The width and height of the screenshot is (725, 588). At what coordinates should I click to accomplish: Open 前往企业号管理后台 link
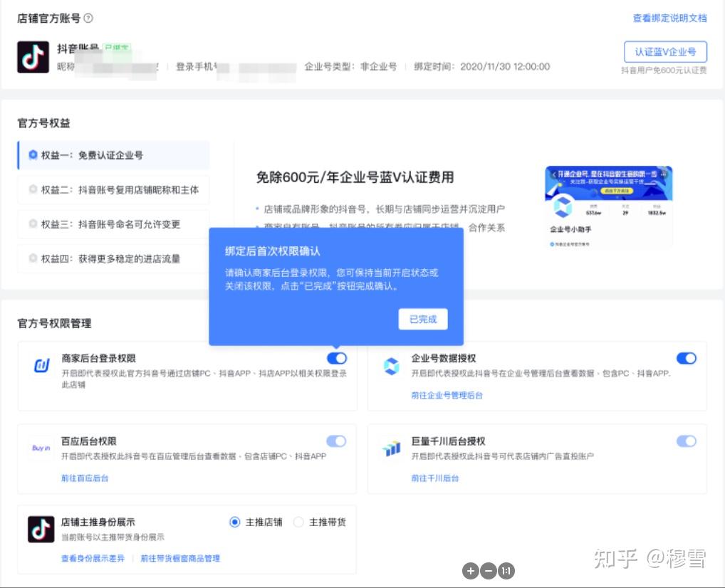pos(447,395)
